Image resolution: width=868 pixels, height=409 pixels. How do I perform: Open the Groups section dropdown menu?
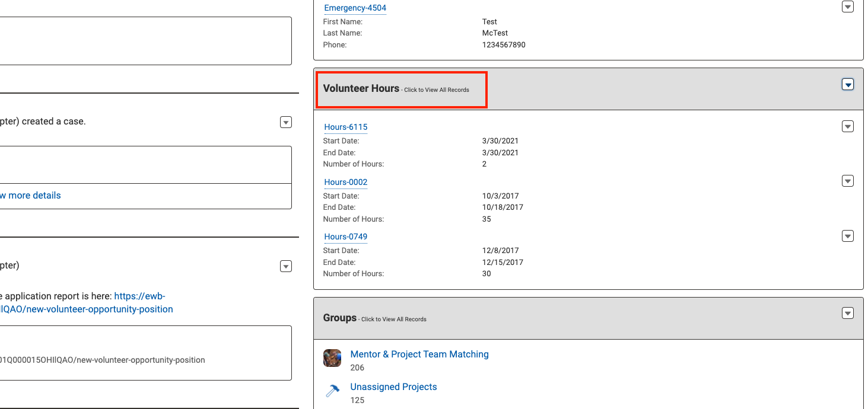point(848,313)
